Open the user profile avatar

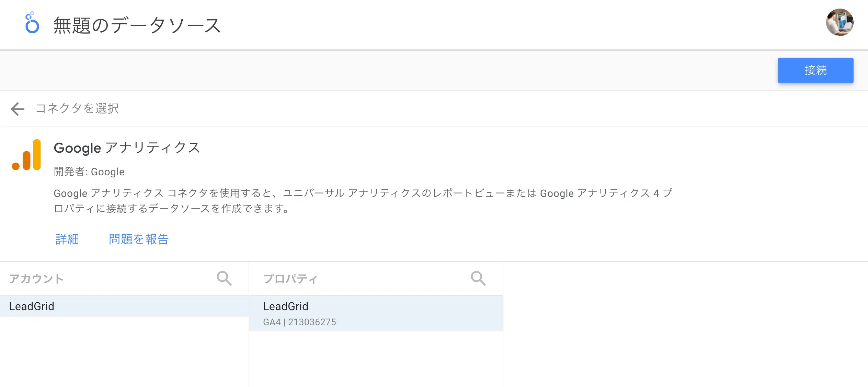click(x=840, y=22)
